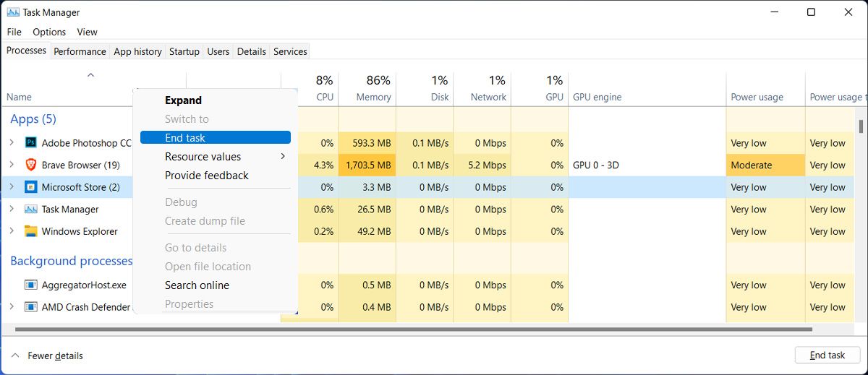Switch to the App history tab
This screenshot has width=868, height=375.
pos(137,51)
